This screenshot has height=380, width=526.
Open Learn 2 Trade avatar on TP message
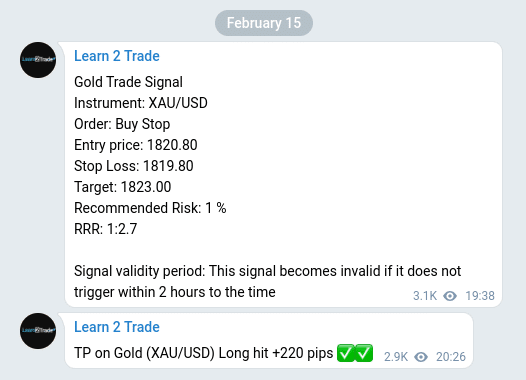38,331
